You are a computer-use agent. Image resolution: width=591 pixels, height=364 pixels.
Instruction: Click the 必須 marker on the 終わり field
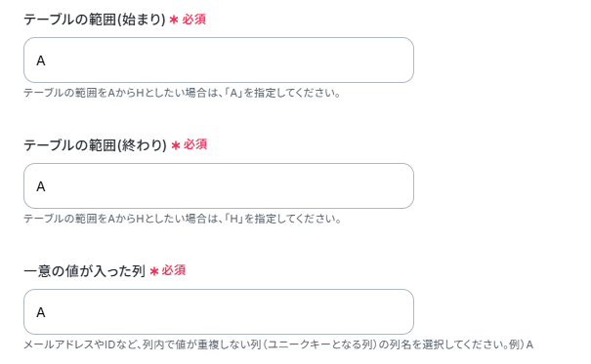point(195,144)
